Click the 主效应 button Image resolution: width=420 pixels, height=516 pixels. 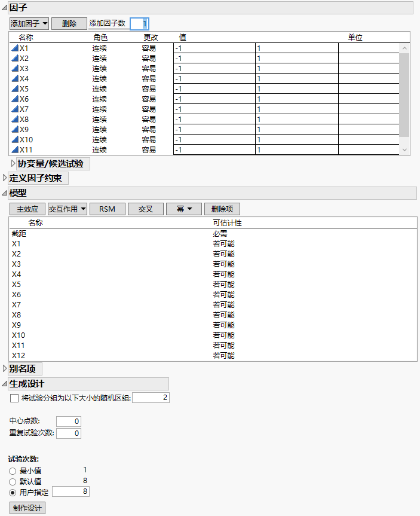[x=27, y=209]
